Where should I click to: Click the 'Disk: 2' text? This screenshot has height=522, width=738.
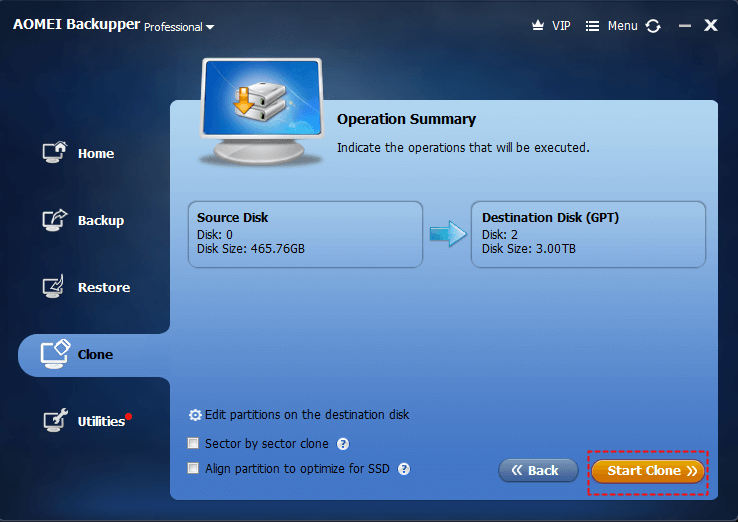[500, 234]
